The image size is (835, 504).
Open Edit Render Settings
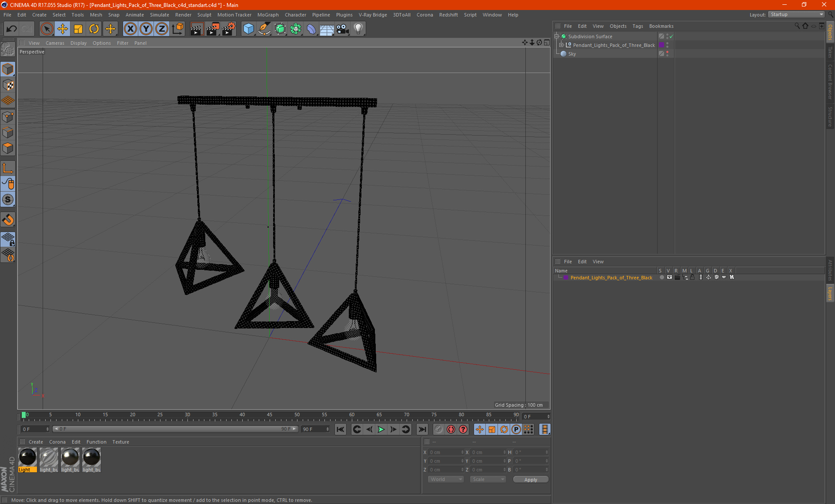(x=229, y=29)
